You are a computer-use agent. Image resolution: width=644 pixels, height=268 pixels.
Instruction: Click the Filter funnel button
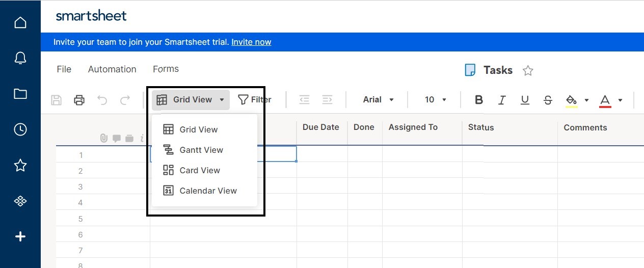[255, 100]
